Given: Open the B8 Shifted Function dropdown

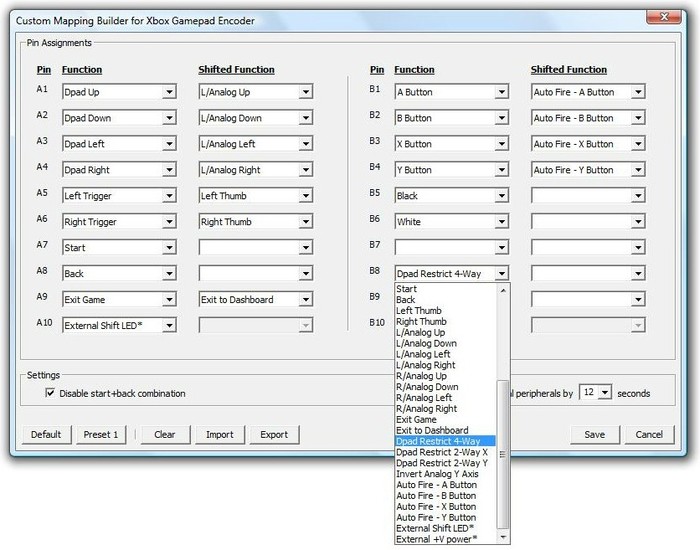Looking at the screenshot, I should [x=588, y=273].
